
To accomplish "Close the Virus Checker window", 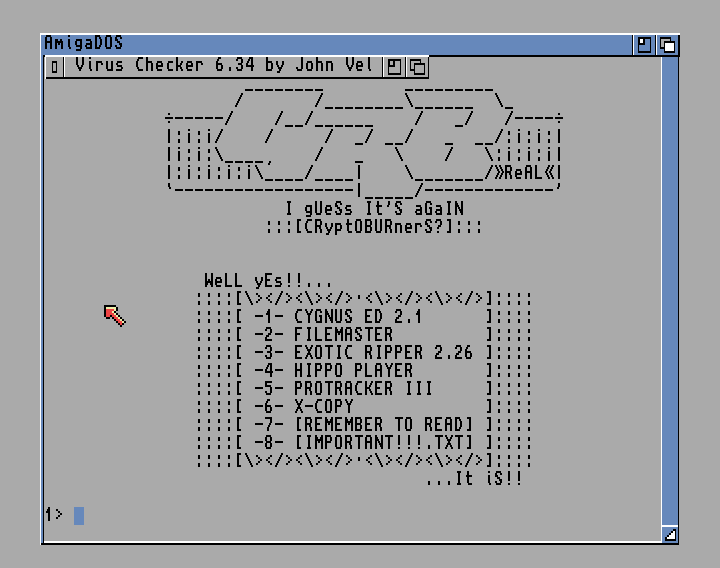I will pyautogui.click(x=55, y=67).
